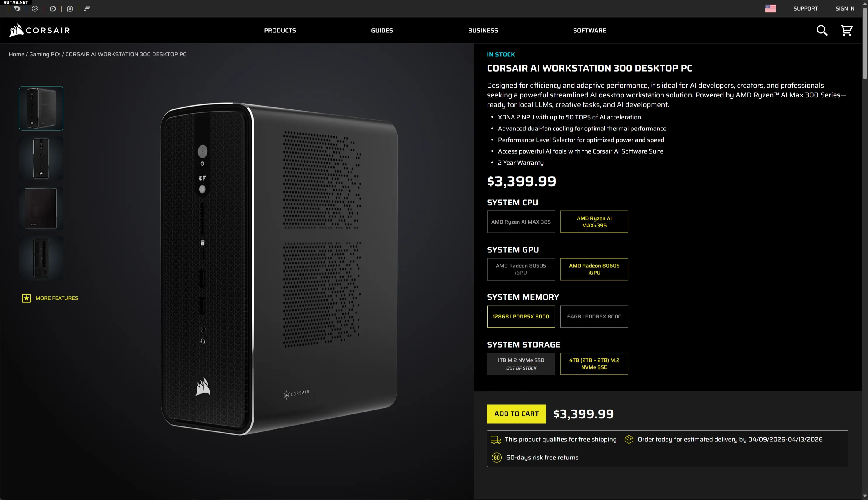868x500 pixels.
Task: Open the shopping cart icon
Action: coord(846,31)
